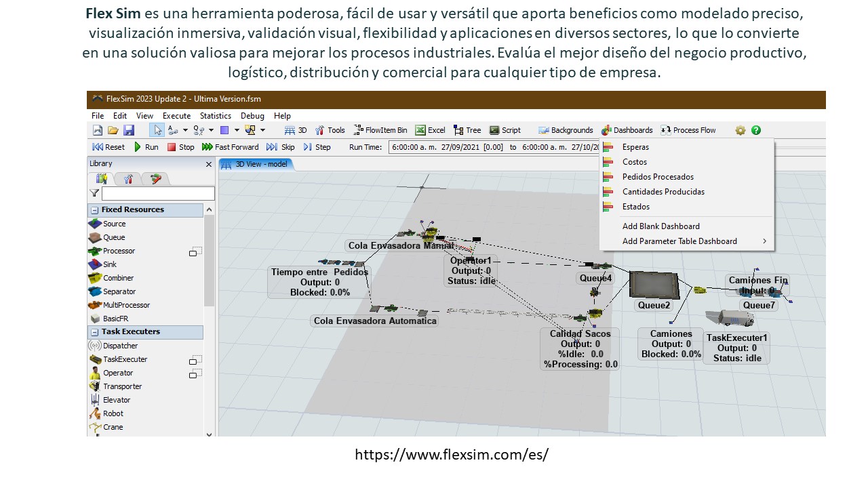The height and width of the screenshot is (488, 868).
Task: Open the Run Time date range field
Action: click(x=493, y=147)
